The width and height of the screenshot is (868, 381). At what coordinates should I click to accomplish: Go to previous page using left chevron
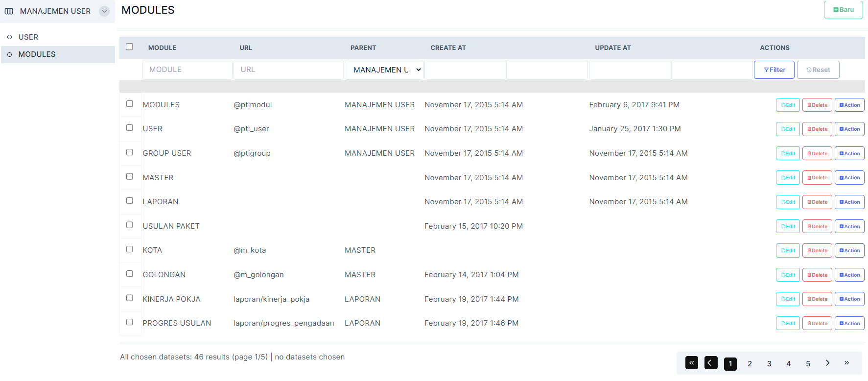coord(710,363)
